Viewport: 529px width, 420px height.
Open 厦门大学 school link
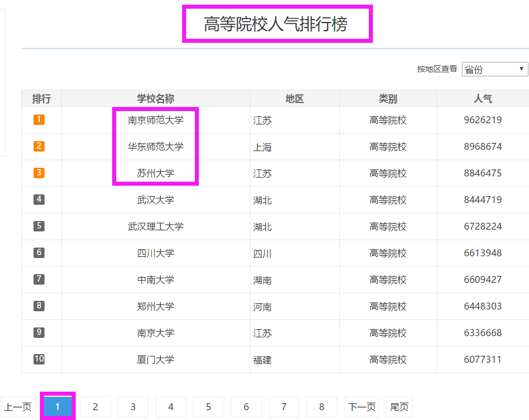[x=156, y=360]
